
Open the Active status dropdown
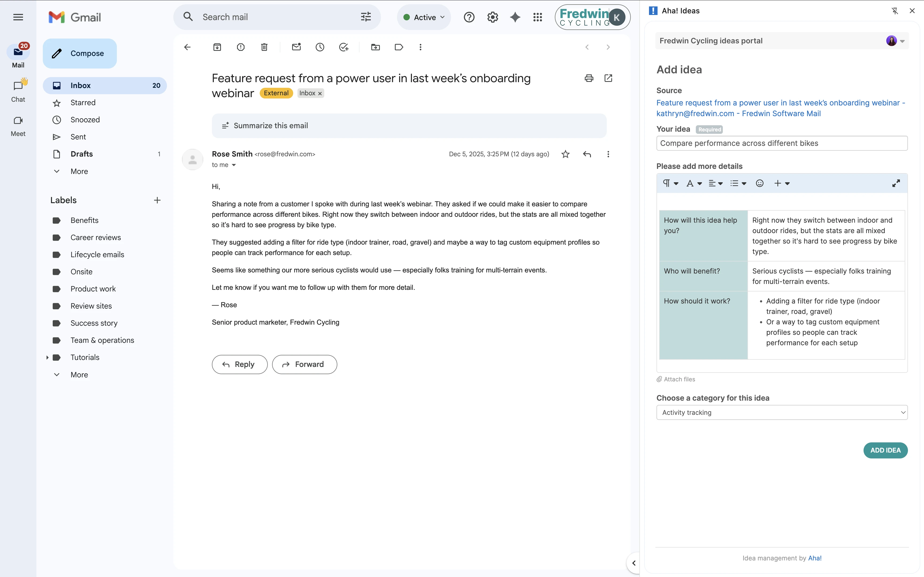point(424,17)
